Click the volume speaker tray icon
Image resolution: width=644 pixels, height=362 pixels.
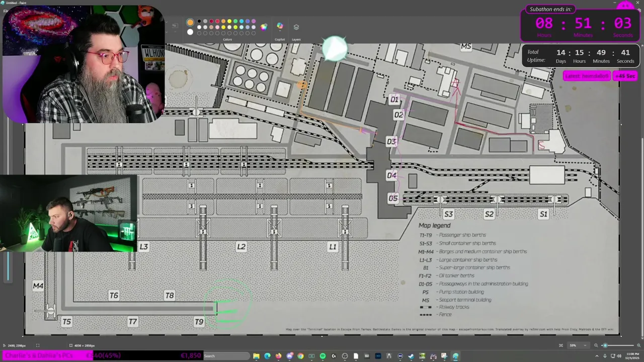(x=619, y=356)
